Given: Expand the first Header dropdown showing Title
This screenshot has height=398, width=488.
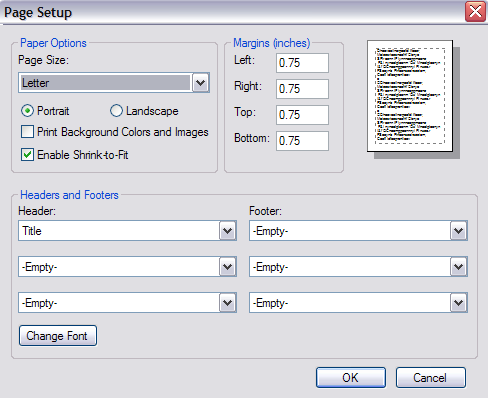Looking at the screenshot, I should coord(127,231).
